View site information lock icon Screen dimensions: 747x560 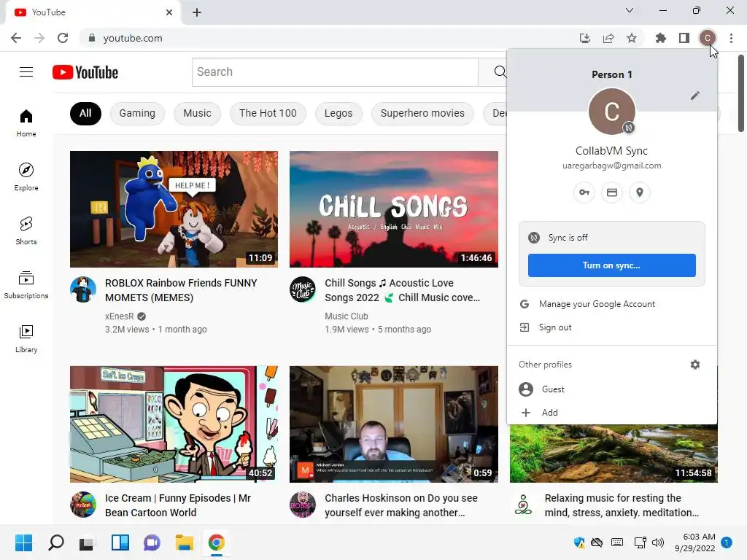(x=92, y=38)
